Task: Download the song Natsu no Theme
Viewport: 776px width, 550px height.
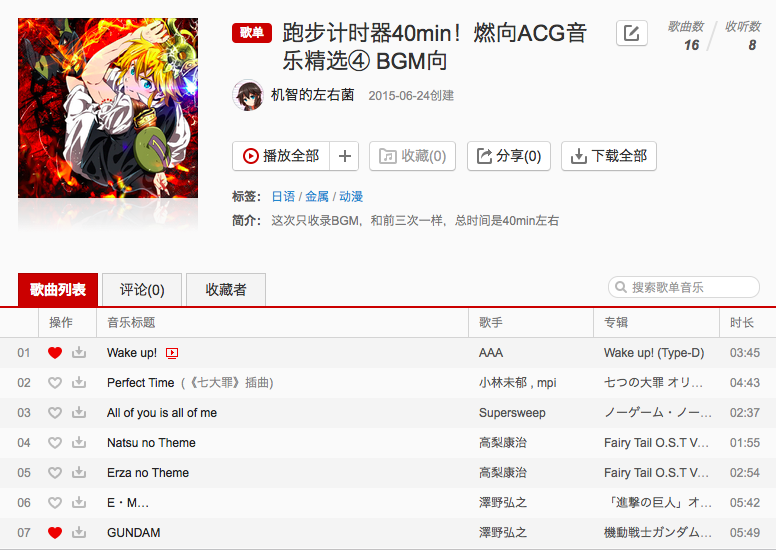Action: point(79,442)
